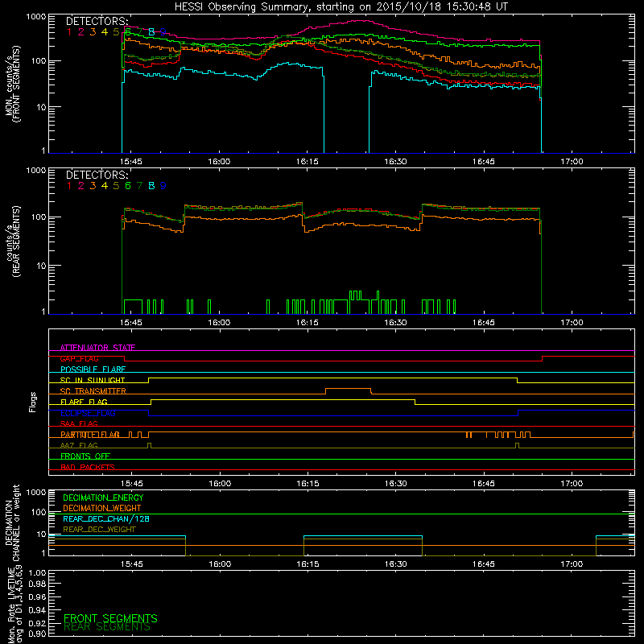Screen dimensions: 644x644
Task: Select the FRONT SEGMENTS livetime legend label
Action: [x=110, y=618]
